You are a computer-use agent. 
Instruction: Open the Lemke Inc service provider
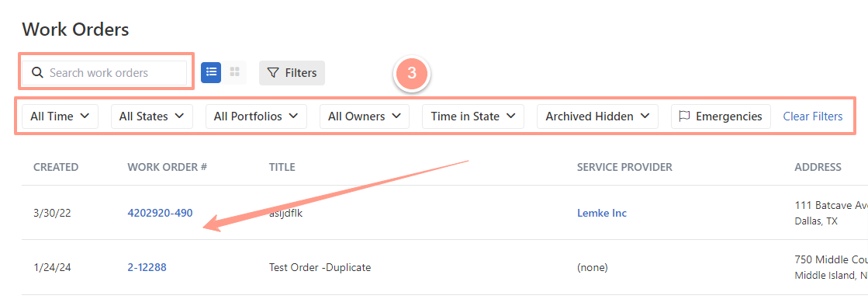[x=602, y=213]
